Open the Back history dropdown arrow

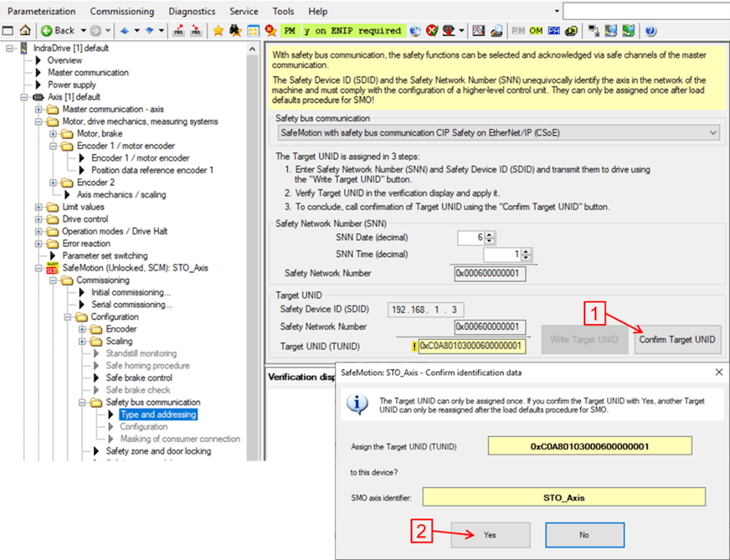[x=83, y=31]
